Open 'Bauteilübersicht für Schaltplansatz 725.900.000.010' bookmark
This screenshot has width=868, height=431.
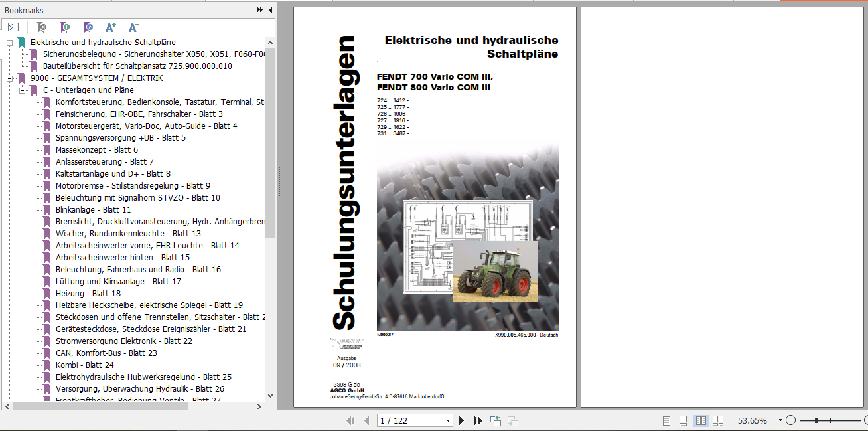137,66
